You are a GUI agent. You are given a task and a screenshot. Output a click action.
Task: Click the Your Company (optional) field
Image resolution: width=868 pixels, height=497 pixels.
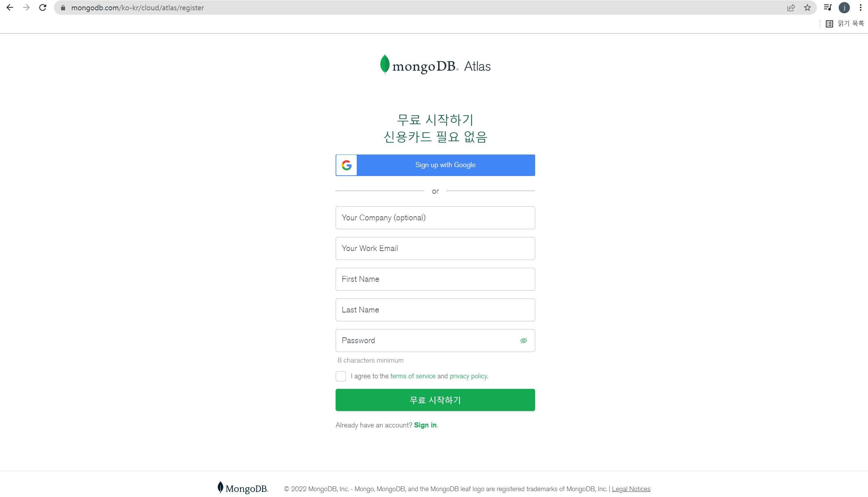(x=435, y=217)
